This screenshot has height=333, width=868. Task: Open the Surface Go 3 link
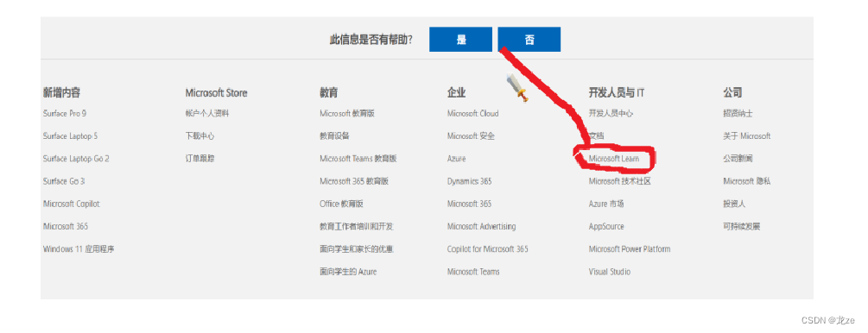[64, 181]
